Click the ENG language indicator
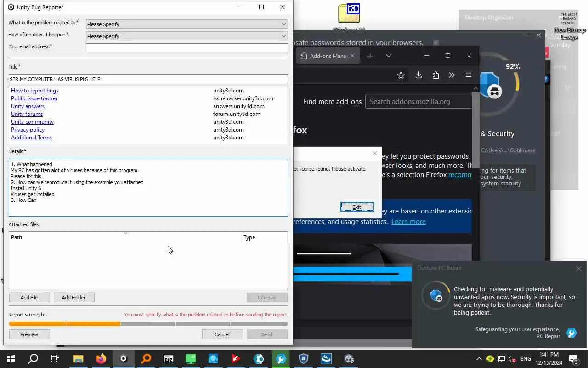 (526, 359)
